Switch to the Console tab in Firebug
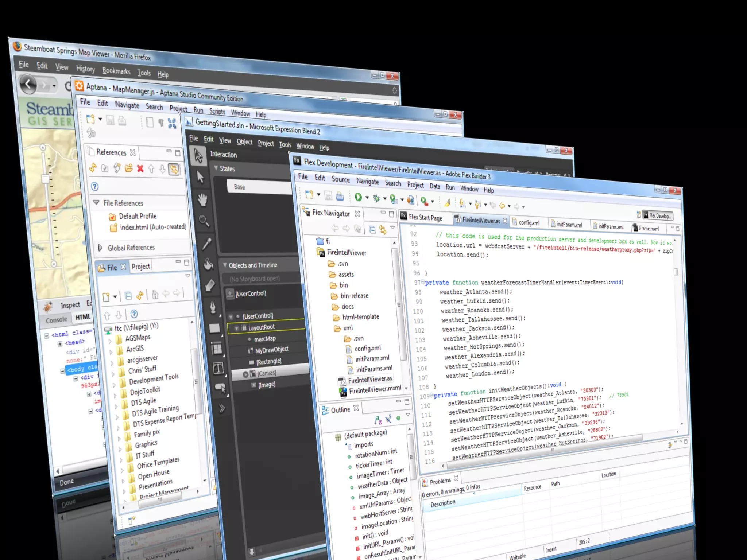This screenshot has width=747, height=560. [x=57, y=320]
